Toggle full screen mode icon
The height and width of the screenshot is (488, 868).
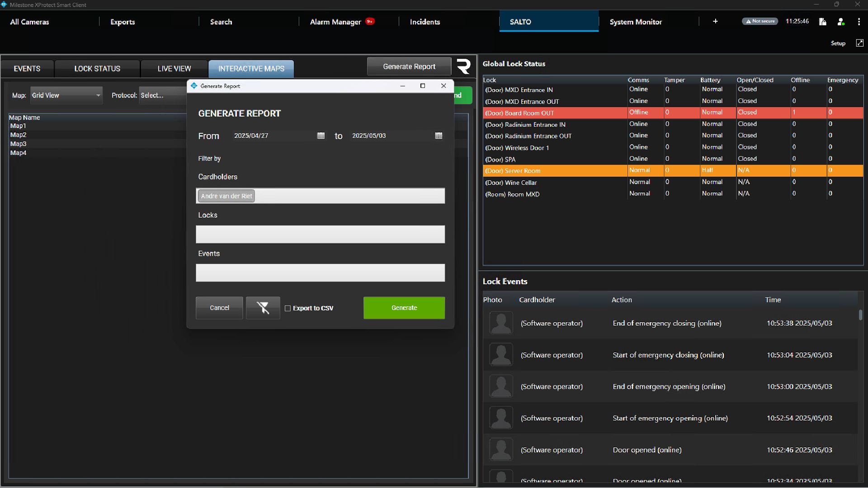tap(859, 43)
